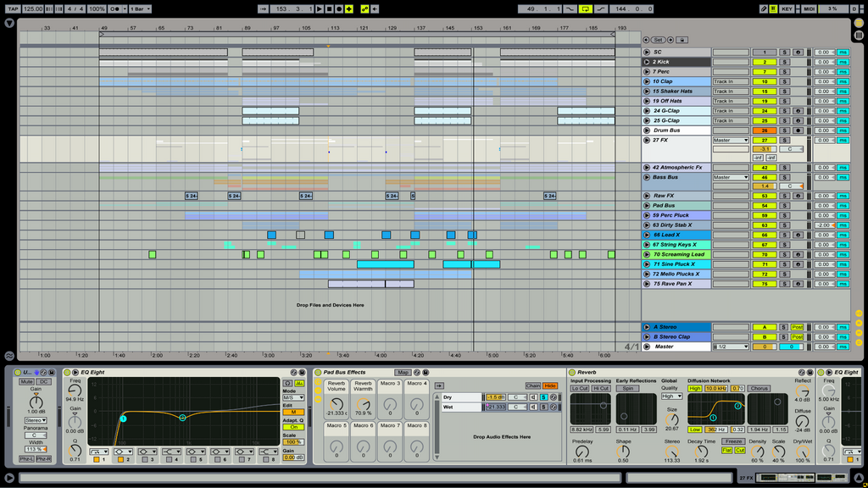Click the Play button in transport
Image resolution: width=868 pixels, height=488 pixels.
click(x=320, y=8)
